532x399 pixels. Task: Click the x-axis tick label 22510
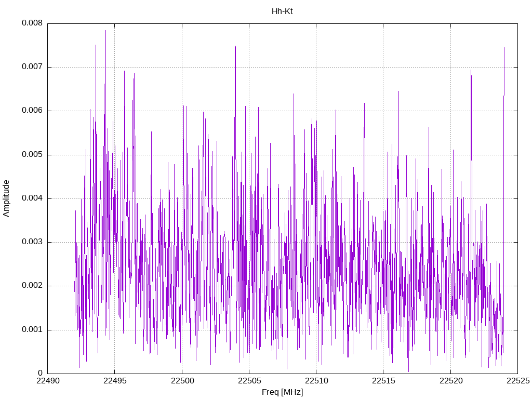pyautogui.click(x=316, y=381)
